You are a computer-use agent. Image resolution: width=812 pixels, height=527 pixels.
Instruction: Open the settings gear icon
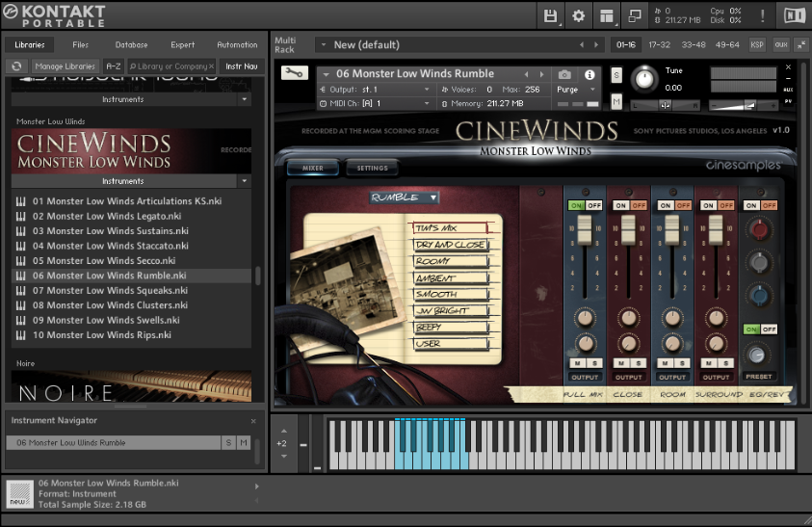pyautogui.click(x=579, y=15)
